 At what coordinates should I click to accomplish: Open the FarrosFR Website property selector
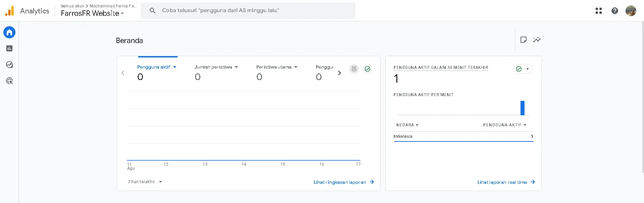[x=92, y=13]
